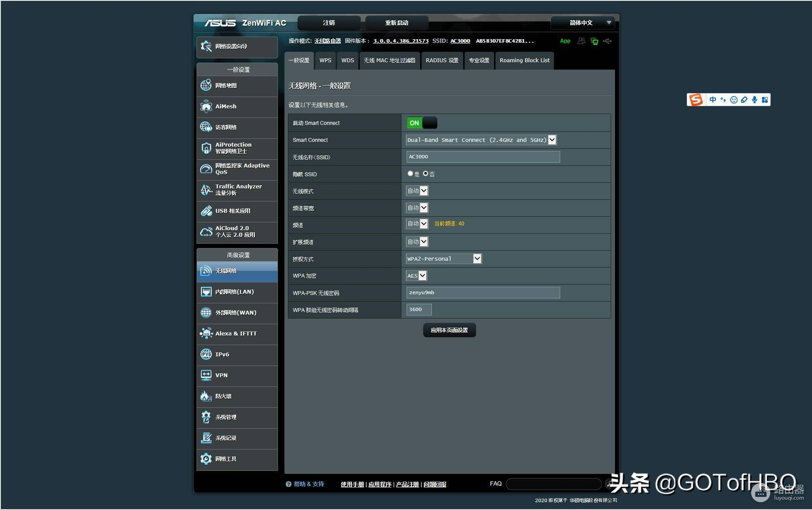812x510 pixels.
Task: Switch to Roaming Block List tab
Action: click(525, 60)
